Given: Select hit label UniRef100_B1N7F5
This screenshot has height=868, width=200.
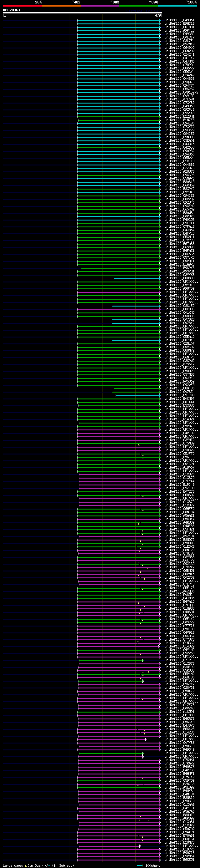Looking at the screenshot, I should [179, 120].
